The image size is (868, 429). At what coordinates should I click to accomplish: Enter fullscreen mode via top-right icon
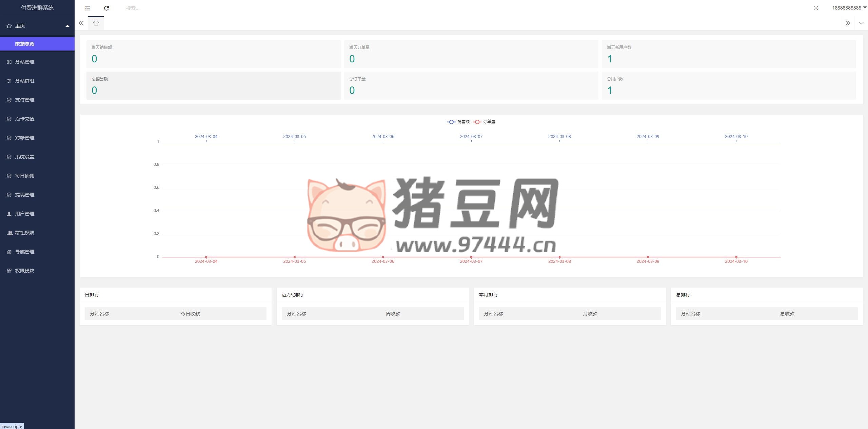pyautogui.click(x=816, y=8)
